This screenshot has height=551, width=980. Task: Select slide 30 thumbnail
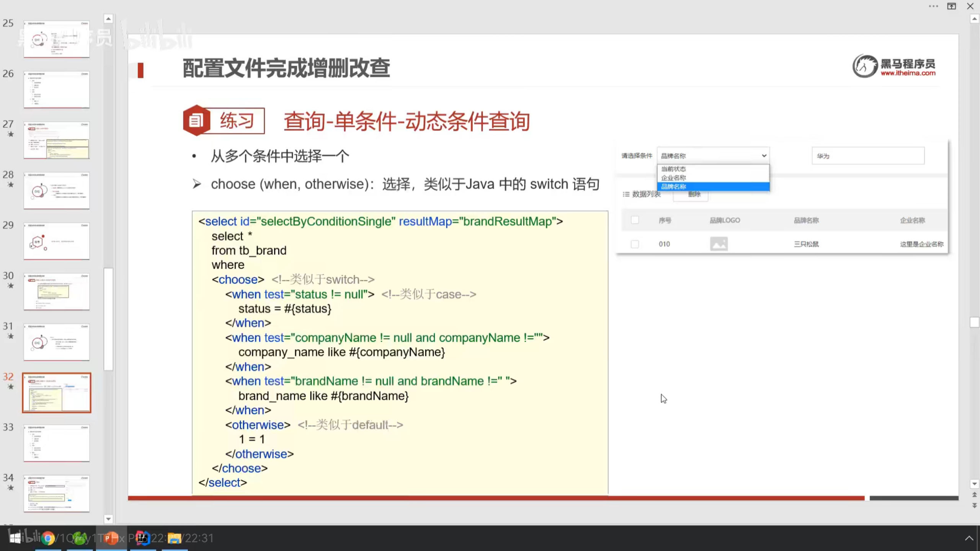click(57, 292)
